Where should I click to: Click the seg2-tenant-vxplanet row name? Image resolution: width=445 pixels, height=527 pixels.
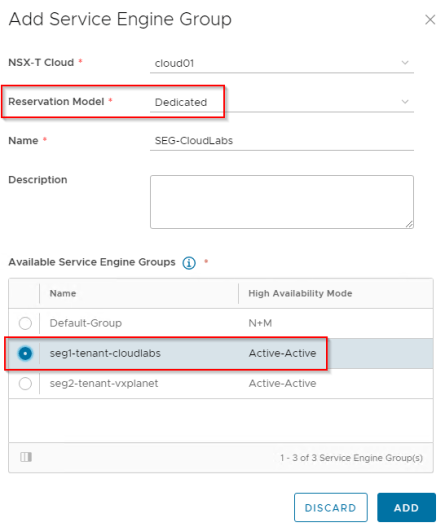point(104,383)
